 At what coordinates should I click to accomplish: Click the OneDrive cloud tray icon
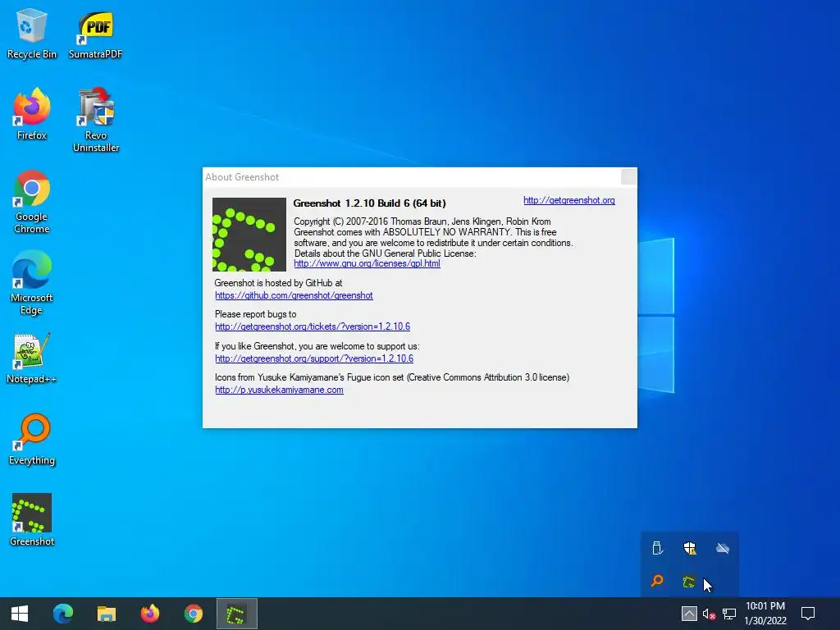click(722, 548)
